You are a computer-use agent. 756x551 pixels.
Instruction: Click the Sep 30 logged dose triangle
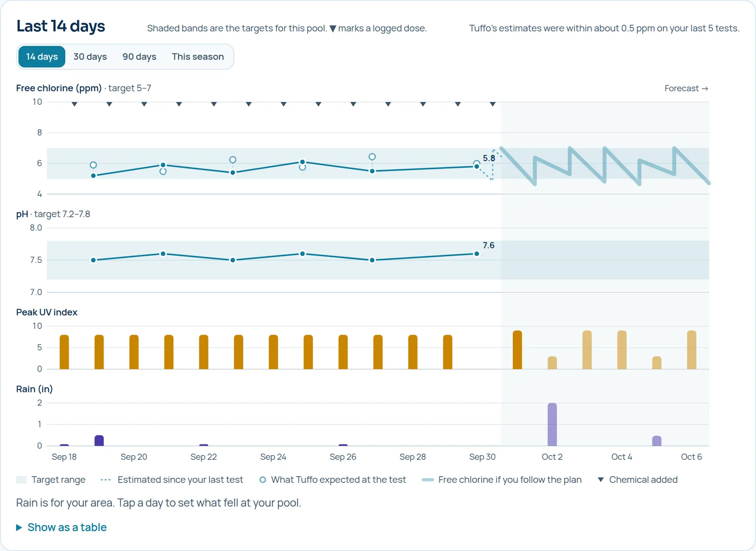pyautogui.click(x=493, y=104)
